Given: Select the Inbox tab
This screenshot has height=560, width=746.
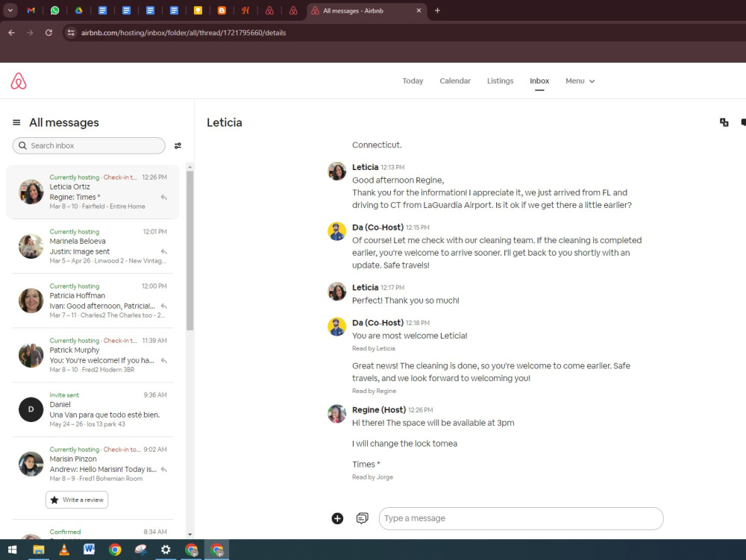Looking at the screenshot, I should 539,81.
